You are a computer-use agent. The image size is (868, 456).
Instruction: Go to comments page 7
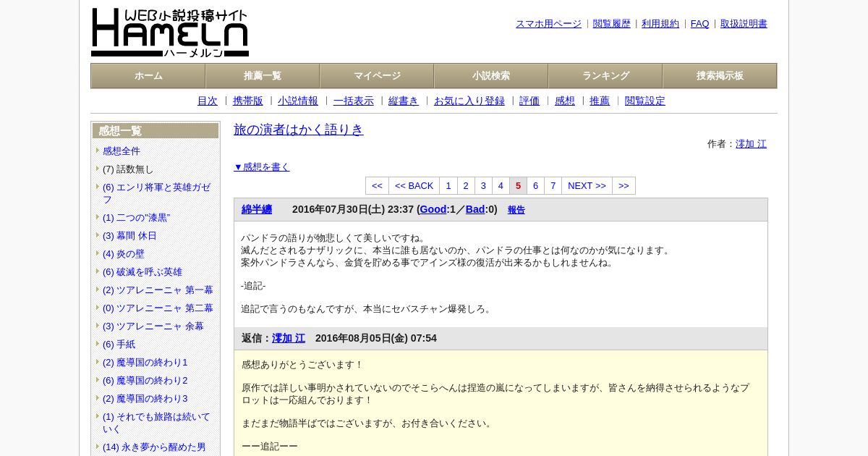(553, 186)
